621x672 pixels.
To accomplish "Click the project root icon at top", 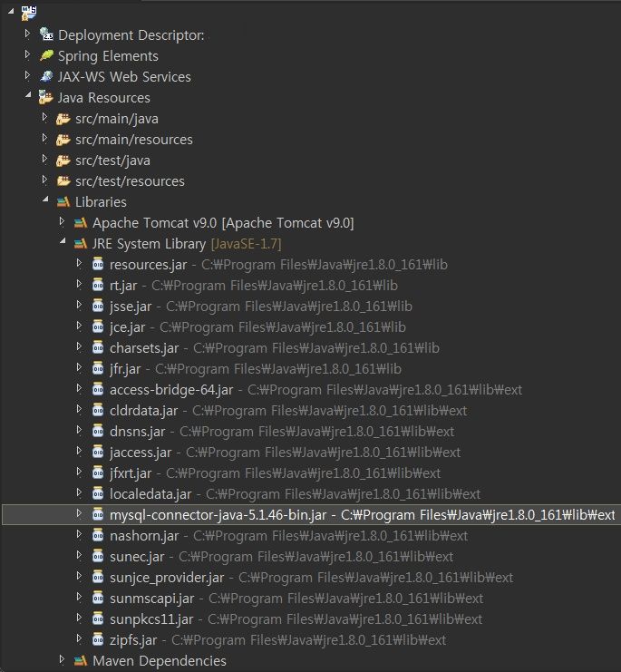I will [29, 13].
